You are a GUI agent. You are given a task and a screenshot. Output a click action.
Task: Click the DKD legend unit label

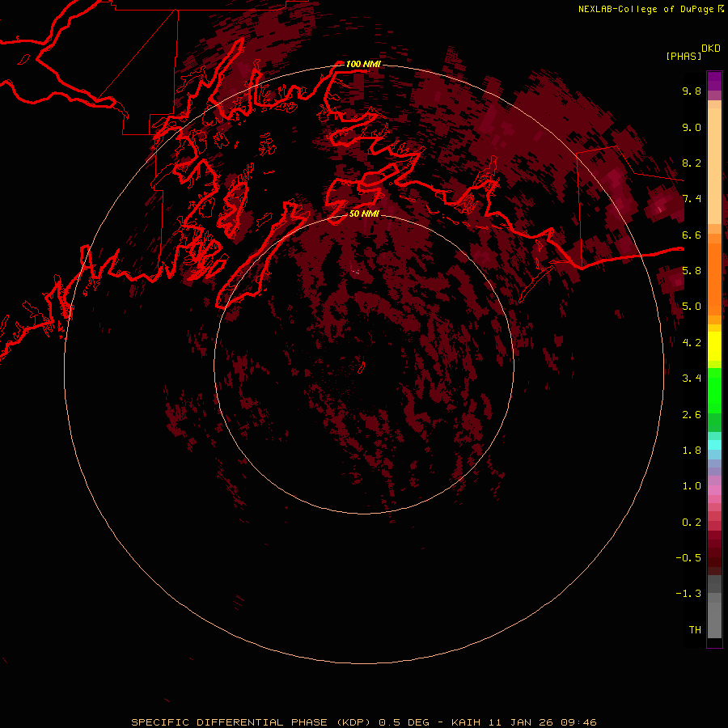(711, 49)
